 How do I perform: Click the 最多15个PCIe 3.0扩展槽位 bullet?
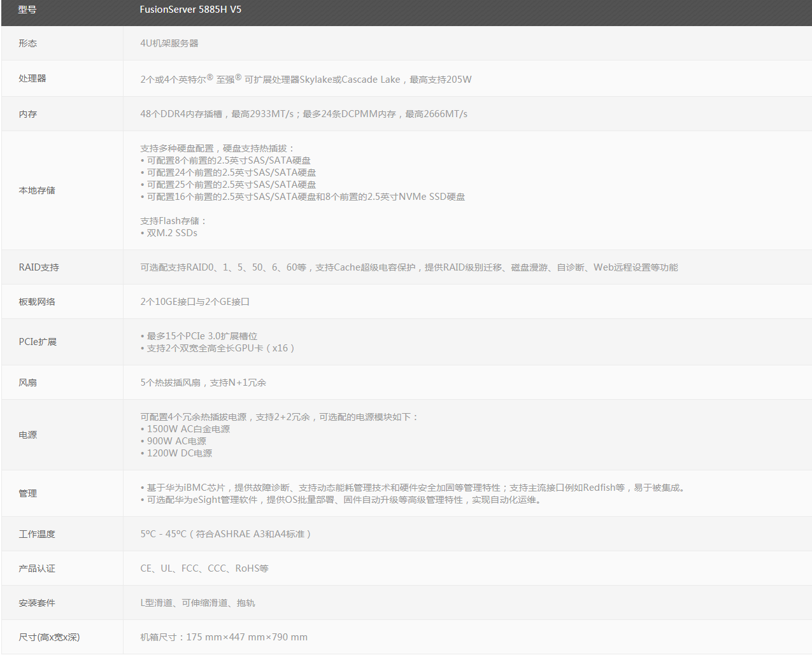[x=199, y=336]
